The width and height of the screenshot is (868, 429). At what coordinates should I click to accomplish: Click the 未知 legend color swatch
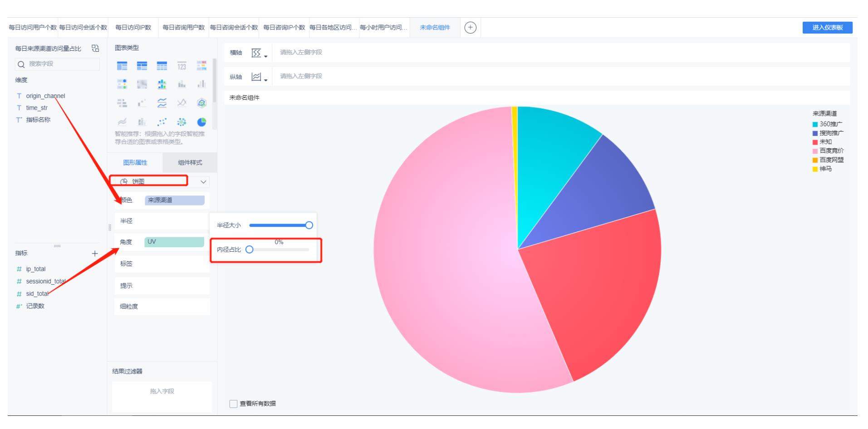pyautogui.click(x=815, y=142)
